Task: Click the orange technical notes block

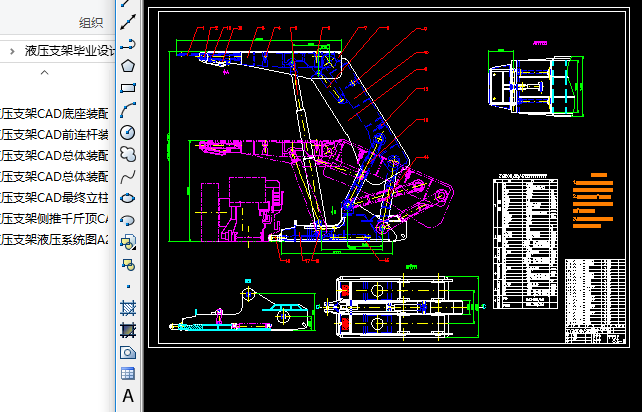Action: coord(593,200)
